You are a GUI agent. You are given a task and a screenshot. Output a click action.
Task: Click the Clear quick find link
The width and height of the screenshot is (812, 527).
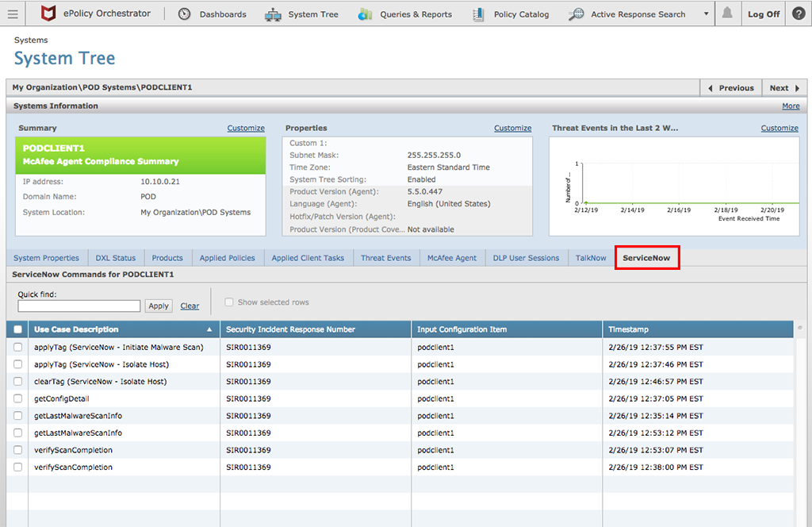[190, 306]
